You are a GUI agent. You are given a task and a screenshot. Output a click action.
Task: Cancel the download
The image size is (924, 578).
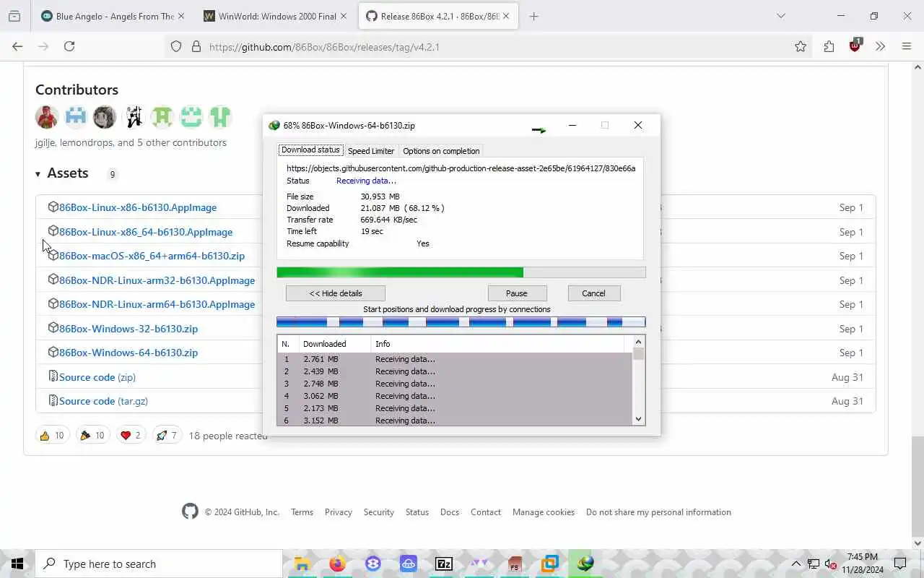click(594, 293)
